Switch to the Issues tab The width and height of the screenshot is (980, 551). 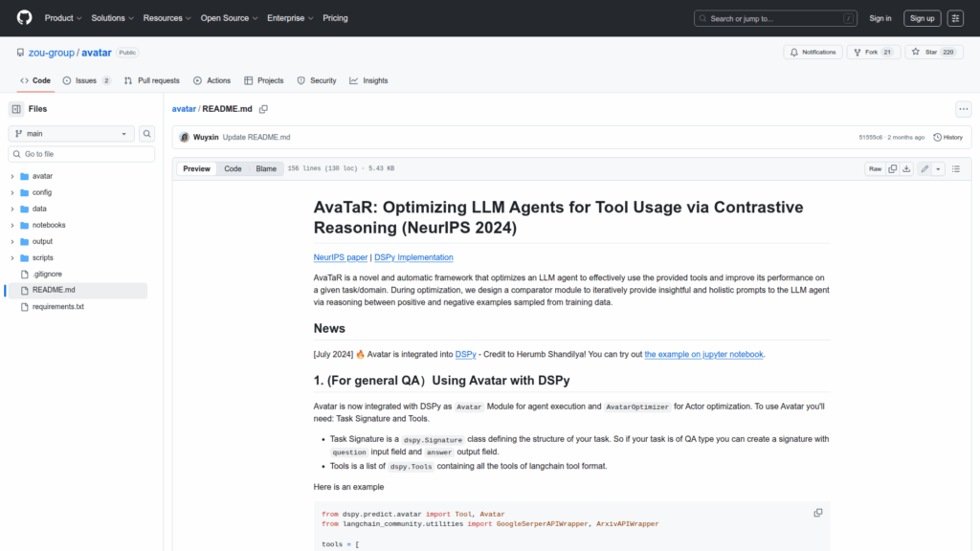[87, 80]
